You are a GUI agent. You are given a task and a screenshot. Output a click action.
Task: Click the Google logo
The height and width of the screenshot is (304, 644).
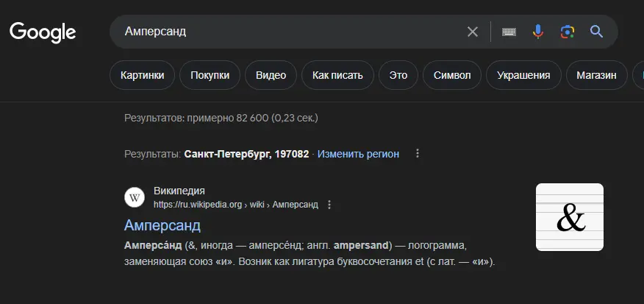(43, 32)
